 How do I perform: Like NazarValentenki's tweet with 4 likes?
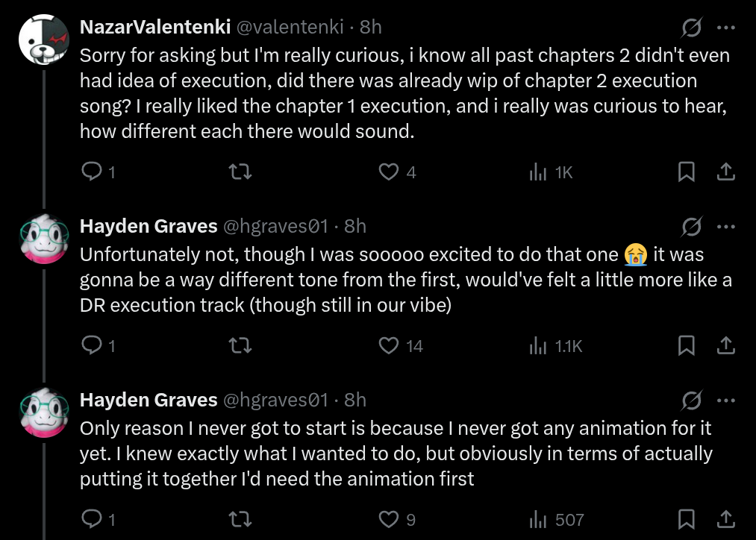tap(389, 172)
